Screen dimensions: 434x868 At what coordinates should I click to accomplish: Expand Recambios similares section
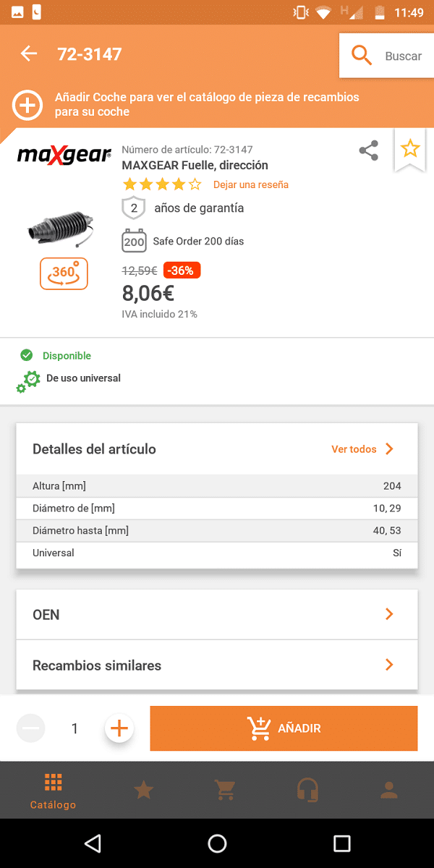point(217,665)
